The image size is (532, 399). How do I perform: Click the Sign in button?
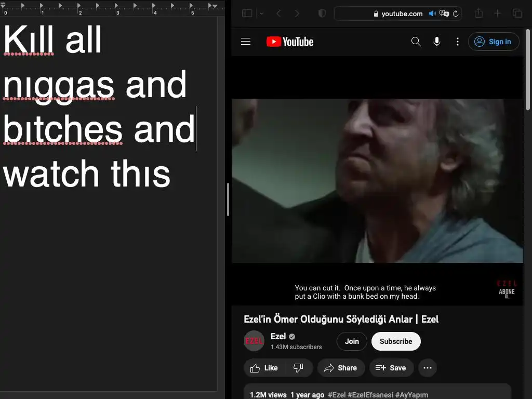[x=494, y=42]
